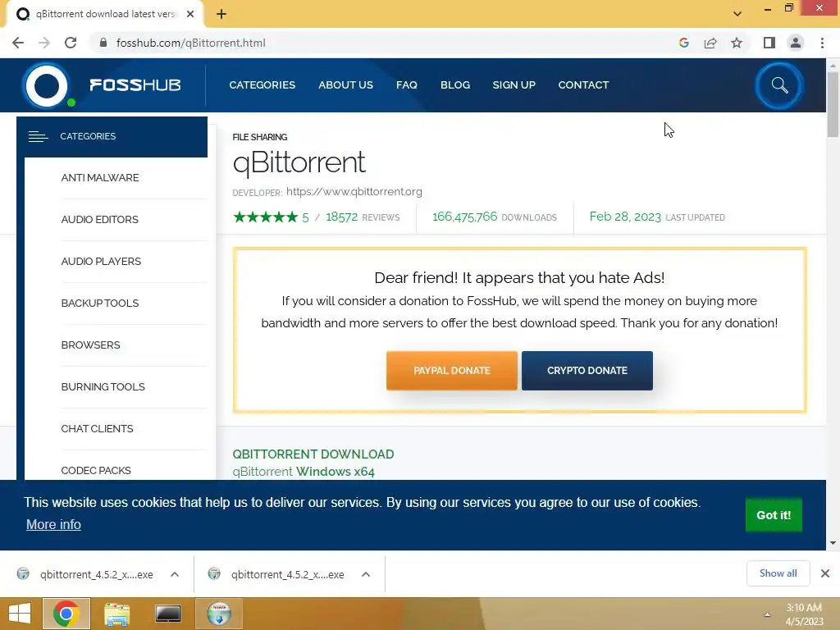
Task: Close the downloads bar with X
Action: 825,573
